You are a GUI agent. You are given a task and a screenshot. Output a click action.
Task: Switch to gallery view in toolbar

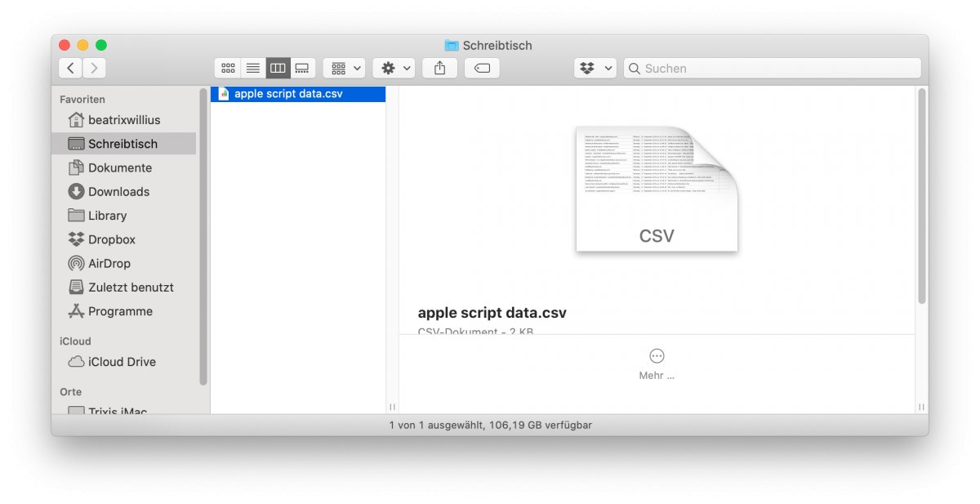[x=302, y=69]
